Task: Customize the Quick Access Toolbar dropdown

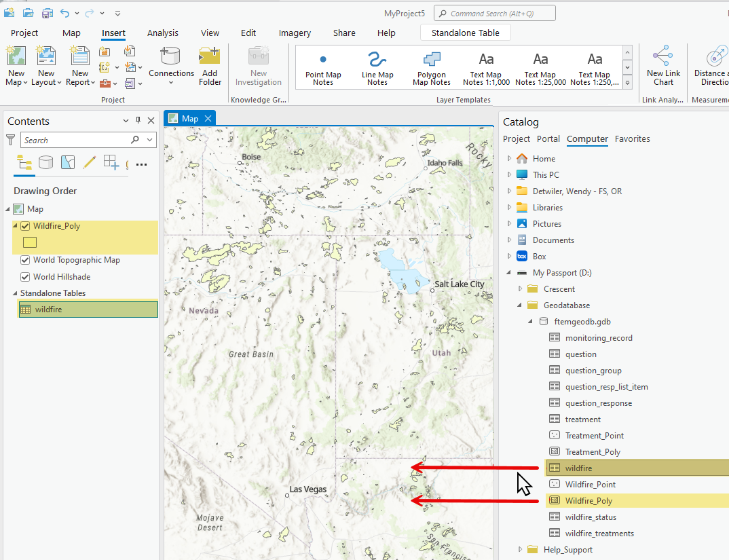Action: [117, 14]
